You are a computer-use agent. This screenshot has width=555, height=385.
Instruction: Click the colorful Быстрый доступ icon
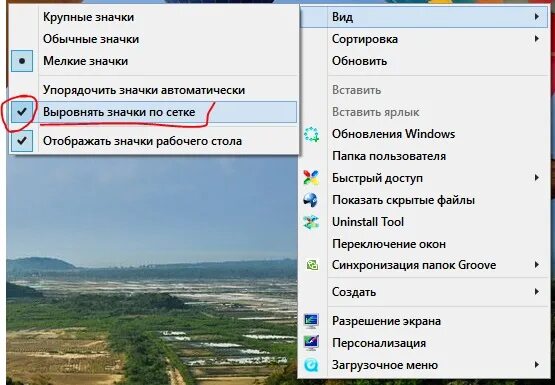click(311, 178)
